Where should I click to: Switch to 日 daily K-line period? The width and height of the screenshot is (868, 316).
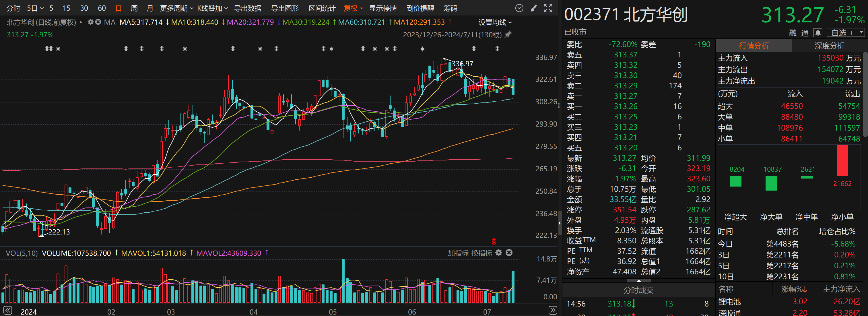click(x=118, y=8)
